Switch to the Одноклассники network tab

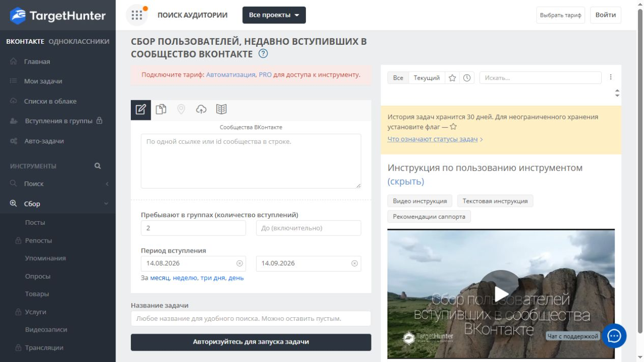click(x=79, y=41)
